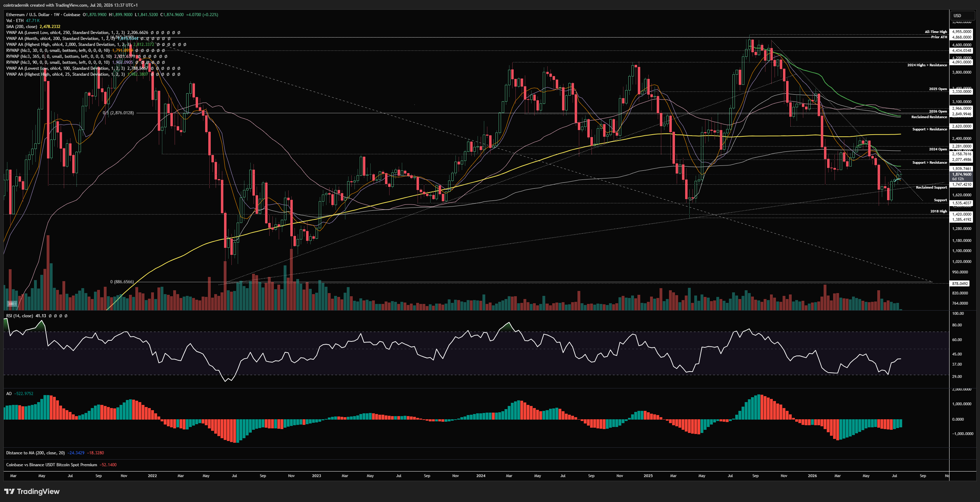The image size is (980, 502).
Task: Click the 2025 year label on time axis
Action: 648,476
